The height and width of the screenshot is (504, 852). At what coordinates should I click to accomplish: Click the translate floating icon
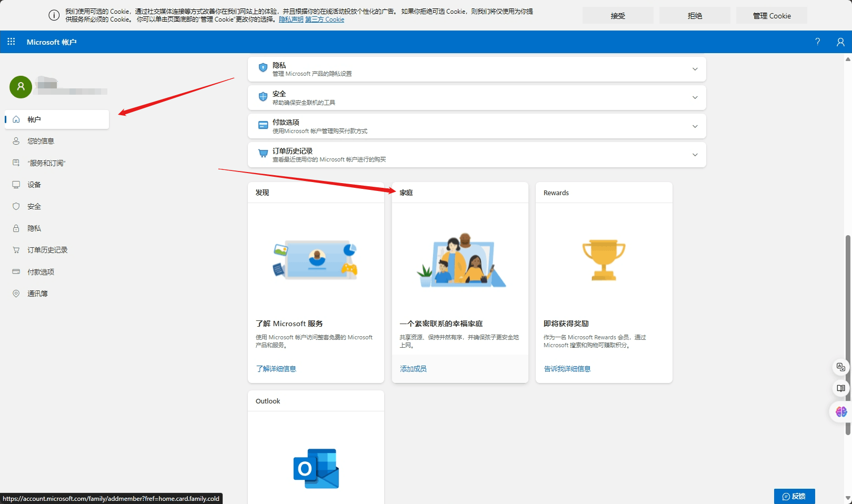[841, 367]
